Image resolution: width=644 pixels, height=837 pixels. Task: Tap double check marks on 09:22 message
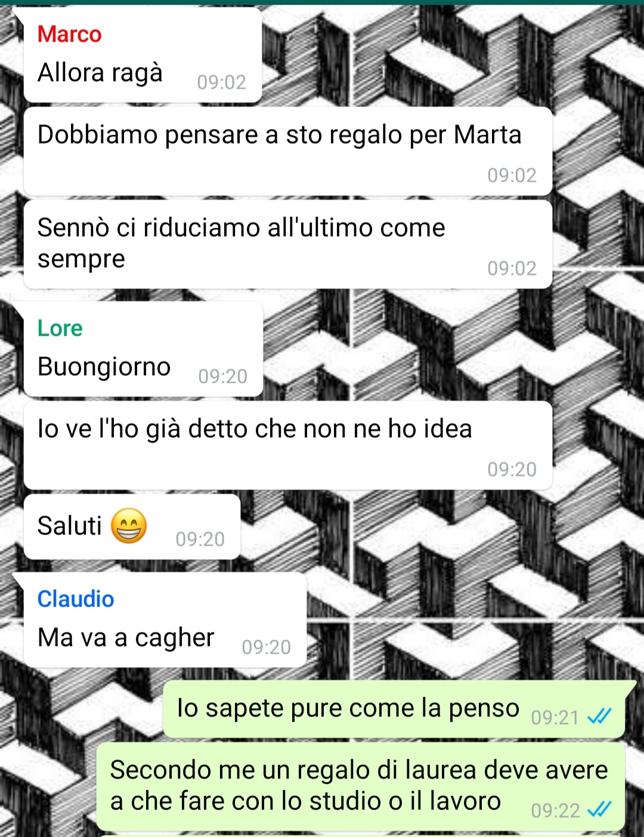(599, 810)
